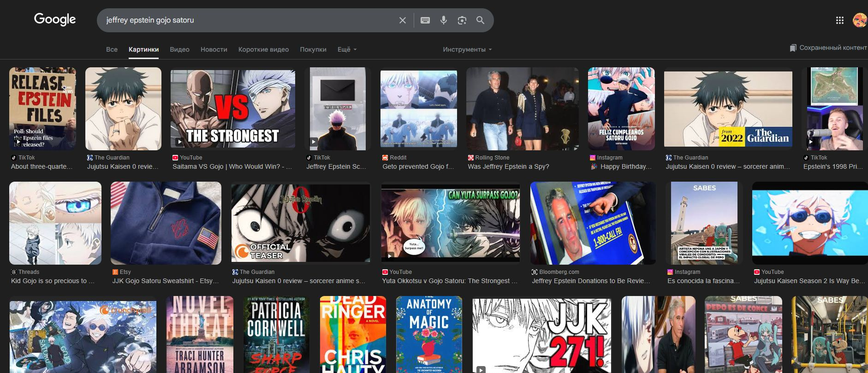
Task: Open Google Lens image search
Action: point(462,20)
